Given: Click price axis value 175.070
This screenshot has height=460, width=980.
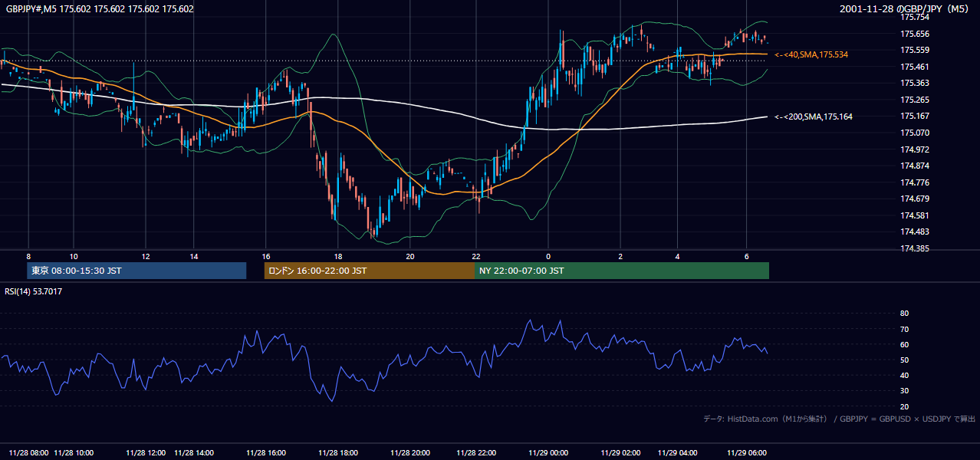Looking at the screenshot, I should click(x=914, y=133).
